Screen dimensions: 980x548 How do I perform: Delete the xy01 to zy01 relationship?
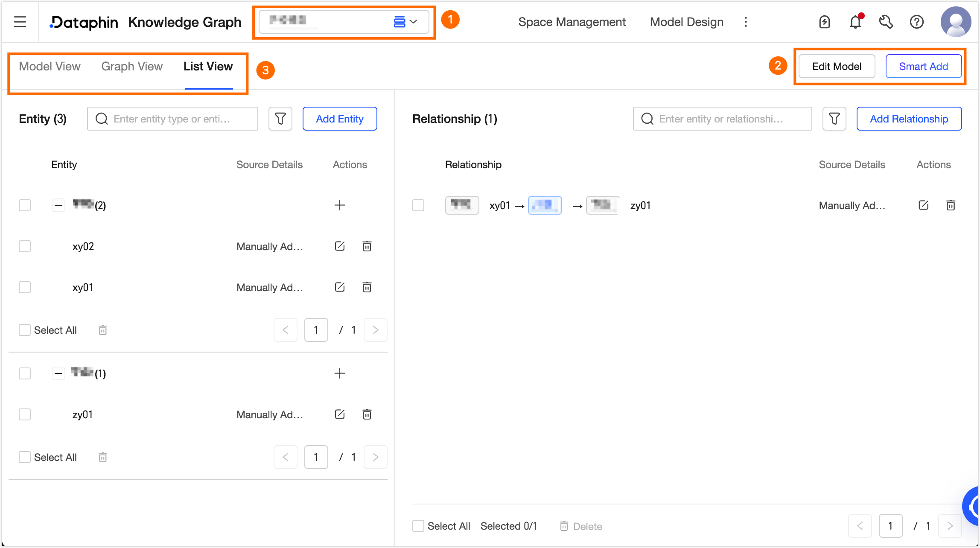click(951, 205)
